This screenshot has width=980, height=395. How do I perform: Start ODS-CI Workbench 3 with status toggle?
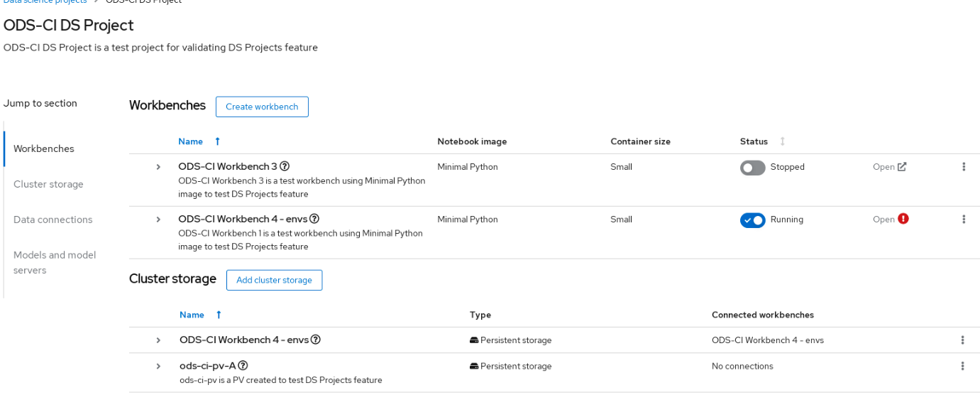pyautogui.click(x=752, y=168)
